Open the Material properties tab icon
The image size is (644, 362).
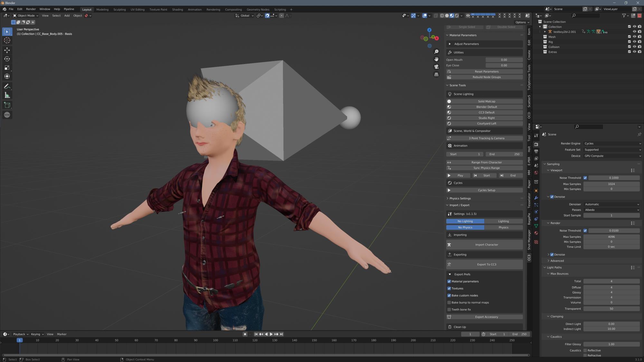(x=536, y=233)
